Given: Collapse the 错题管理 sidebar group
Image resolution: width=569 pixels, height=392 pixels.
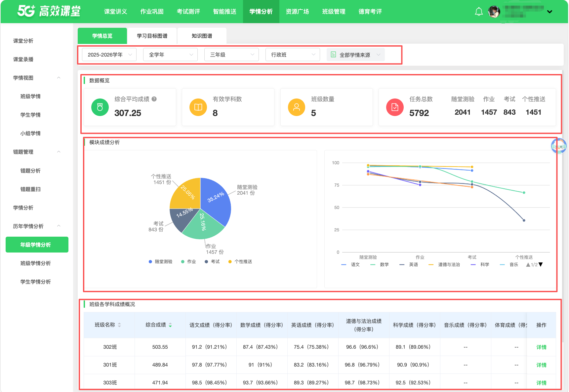Looking at the screenshot, I should pos(59,152).
